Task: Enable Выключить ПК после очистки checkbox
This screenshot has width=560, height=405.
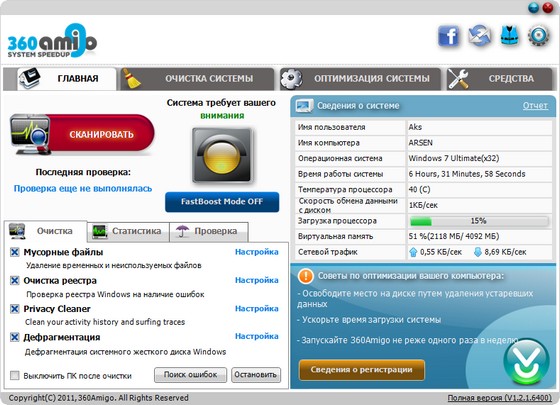Action: coord(15,375)
